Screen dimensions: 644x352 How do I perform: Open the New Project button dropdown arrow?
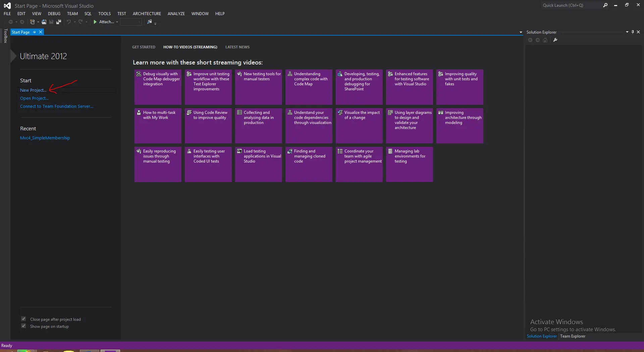[38, 22]
